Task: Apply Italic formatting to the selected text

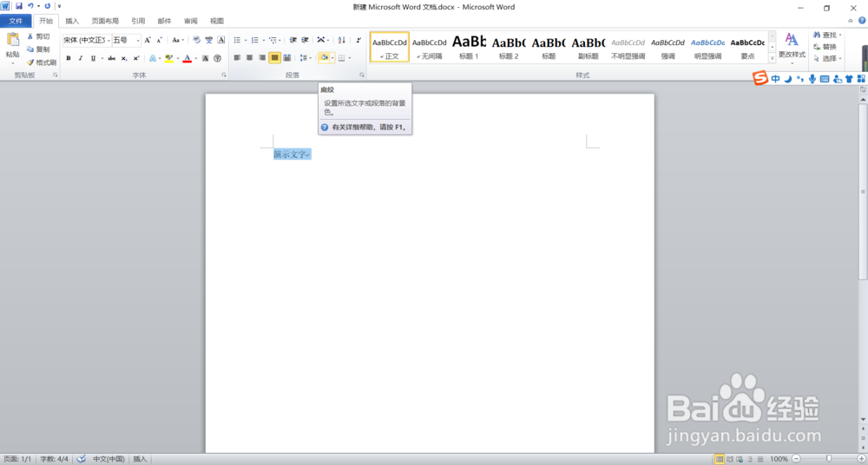Action: [x=80, y=58]
